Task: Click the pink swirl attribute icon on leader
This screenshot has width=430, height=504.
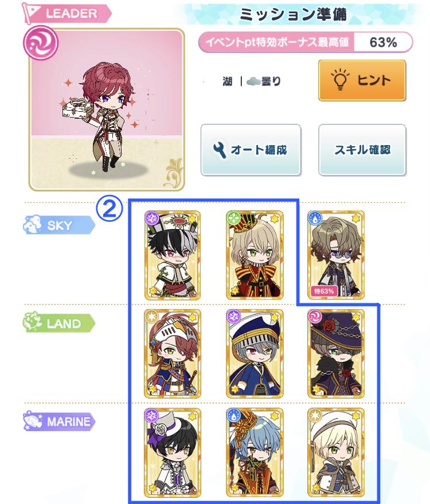Action: [41, 43]
